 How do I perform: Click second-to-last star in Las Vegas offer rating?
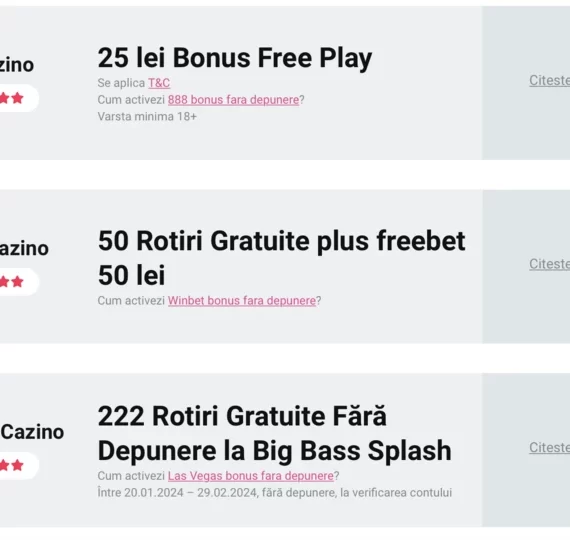pyautogui.click(x=4, y=465)
